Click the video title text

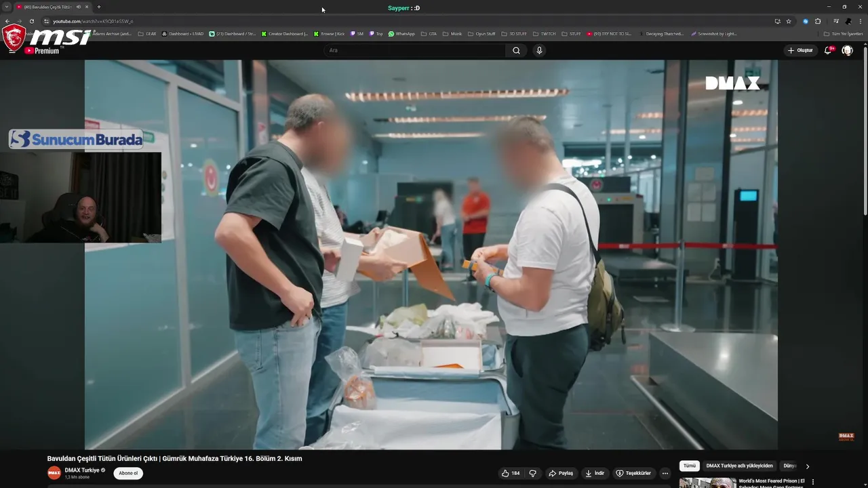click(x=174, y=458)
